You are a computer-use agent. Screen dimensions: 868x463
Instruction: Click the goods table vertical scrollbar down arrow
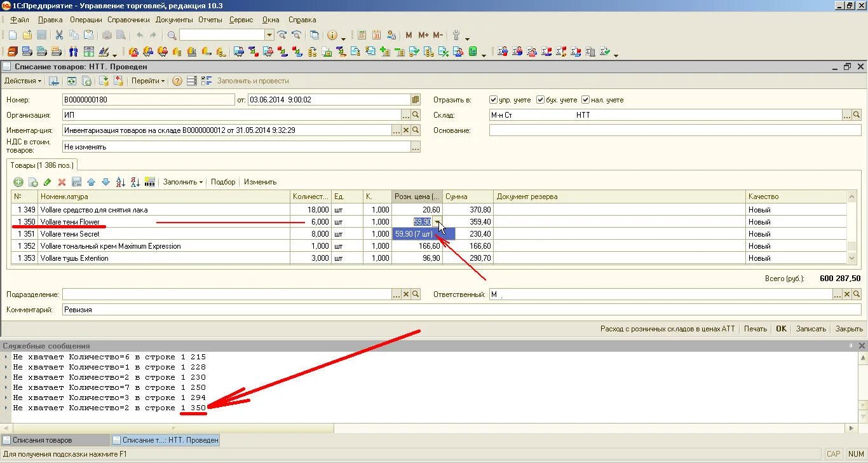[x=852, y=258]
